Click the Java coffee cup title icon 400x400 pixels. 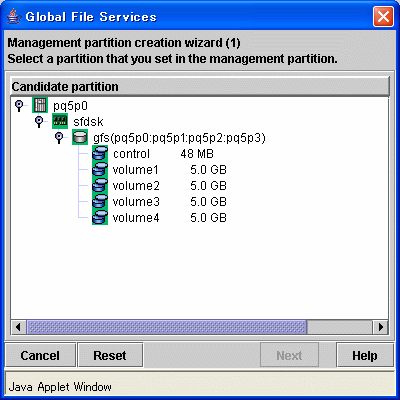(13, 16)
